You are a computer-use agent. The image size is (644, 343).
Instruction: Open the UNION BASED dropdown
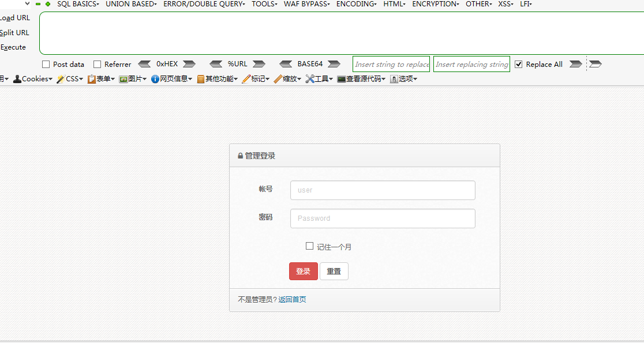click(x=132, y=4)
